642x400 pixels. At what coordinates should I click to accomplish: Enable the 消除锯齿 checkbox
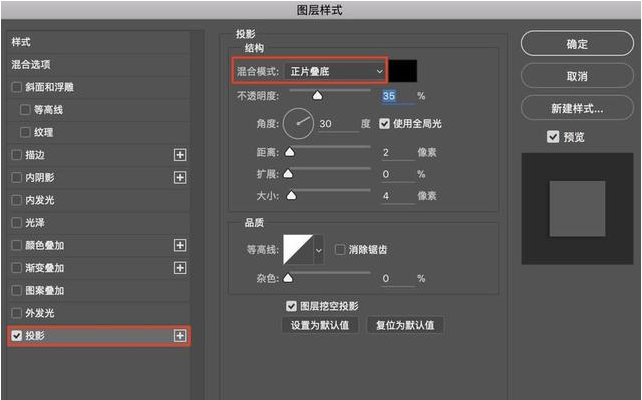340,249
